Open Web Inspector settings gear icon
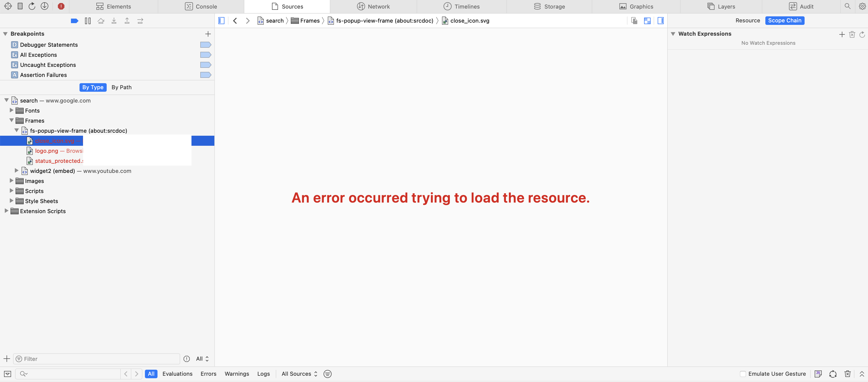The image size is (868, 382). coord(862,6)
